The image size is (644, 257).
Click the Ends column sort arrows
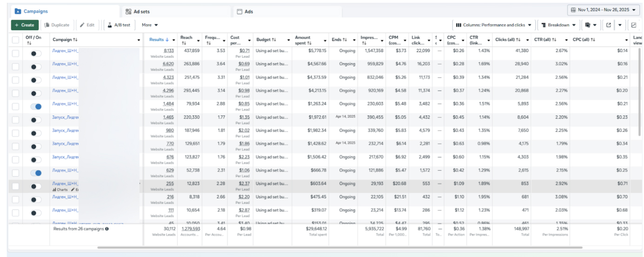coord(345,40)
